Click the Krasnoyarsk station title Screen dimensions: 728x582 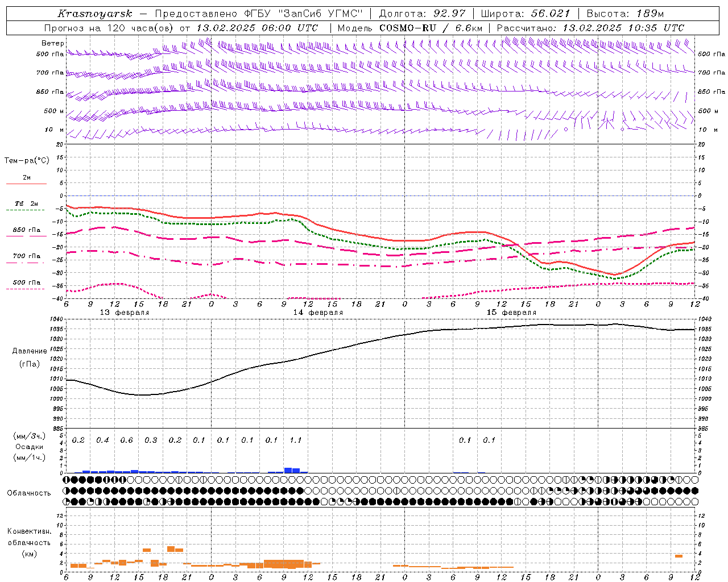pos(95,14)
